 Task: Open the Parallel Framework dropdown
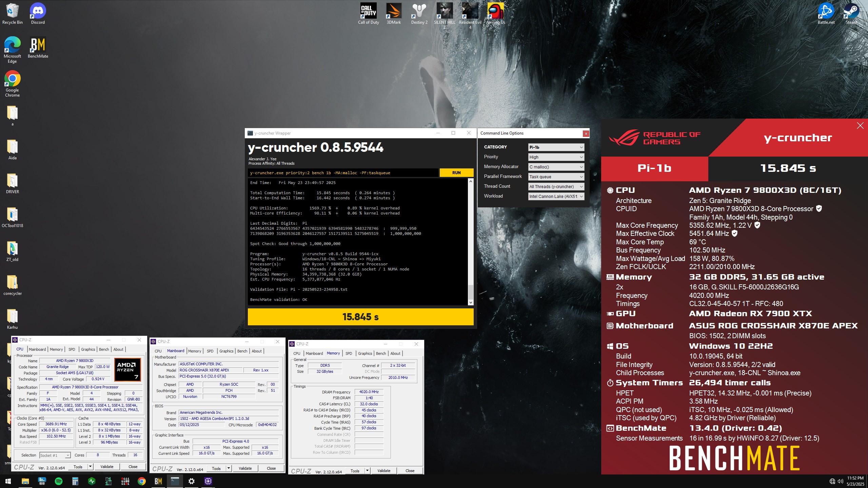pyautogui.click(x=556, y=177)
